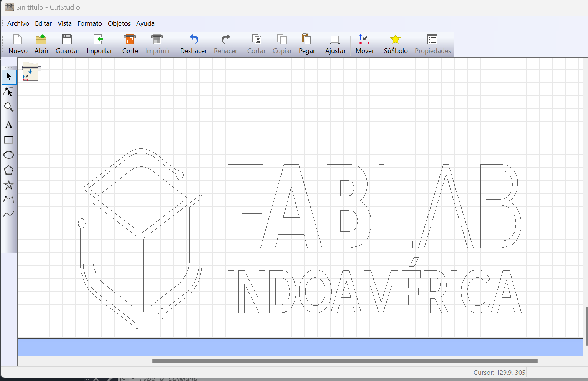Select the polygon drawing tool

click(9, 170)
